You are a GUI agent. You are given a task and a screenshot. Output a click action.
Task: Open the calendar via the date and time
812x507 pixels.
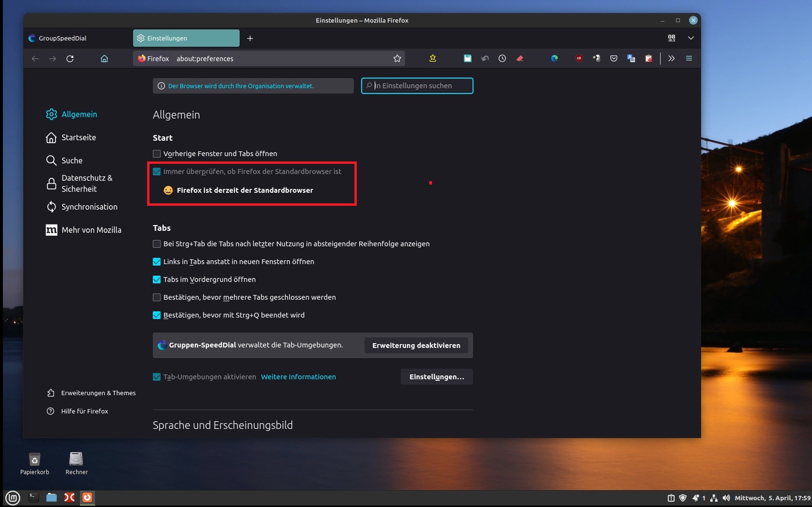click(772, 498)
